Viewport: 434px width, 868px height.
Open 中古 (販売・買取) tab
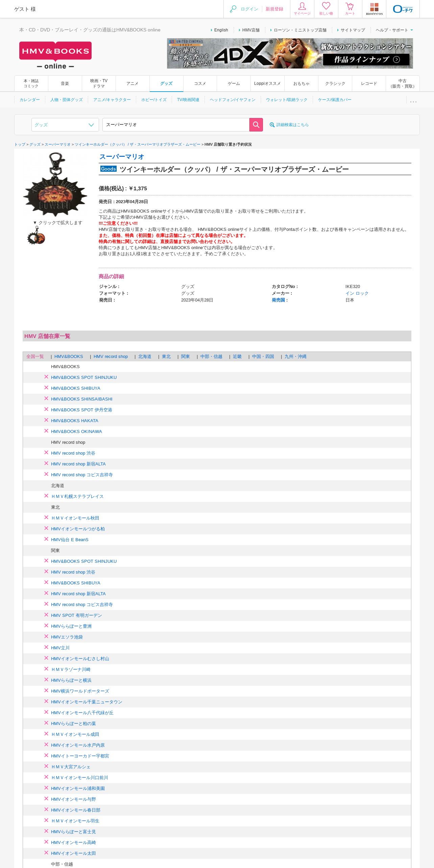[403, 83]
